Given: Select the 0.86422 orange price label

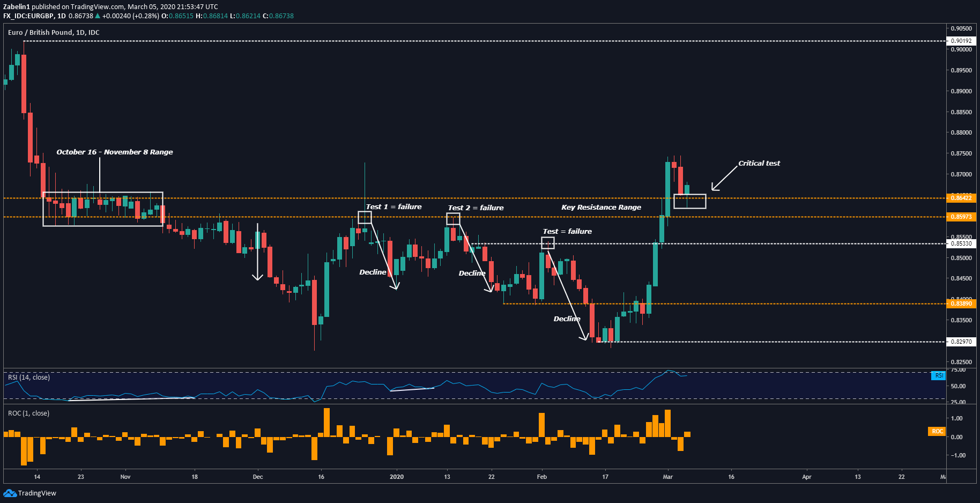Looking at the screenshot, I should coord(961,198).
